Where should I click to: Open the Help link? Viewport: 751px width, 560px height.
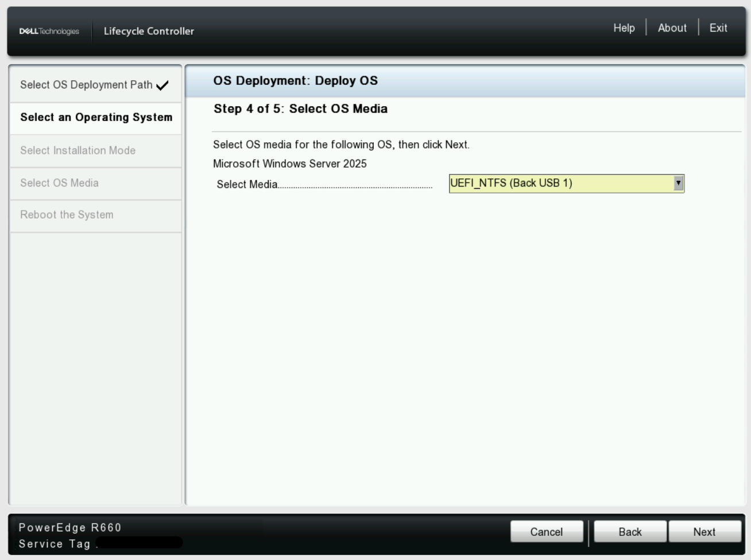click(x=624, y=28)
